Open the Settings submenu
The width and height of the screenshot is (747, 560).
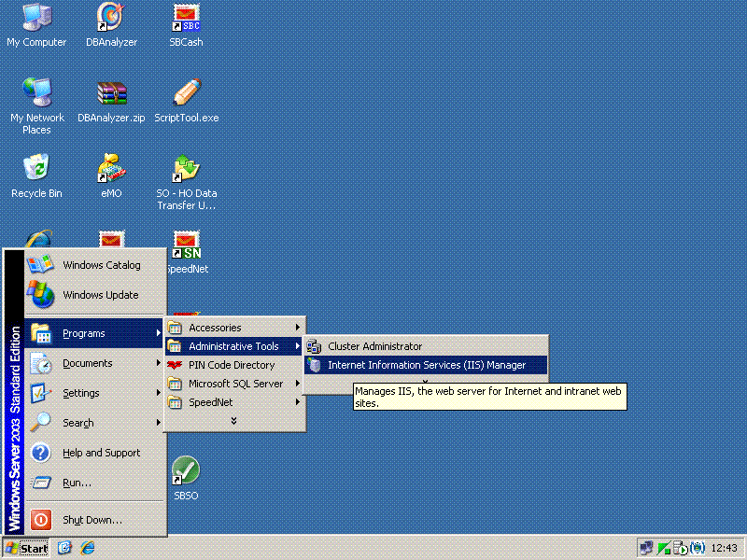[x=94, y=393]
